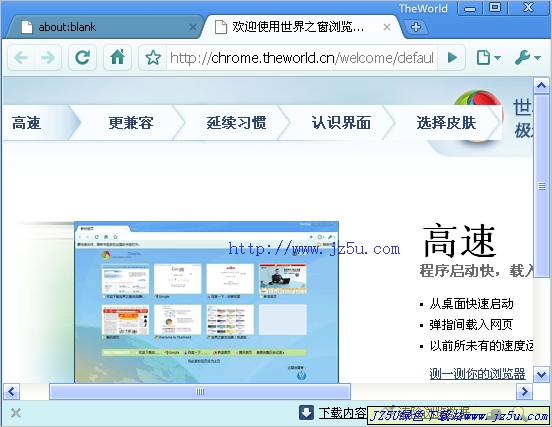
Task: Click the vertical scrollbar thumb
Action: tap(541, 186)
